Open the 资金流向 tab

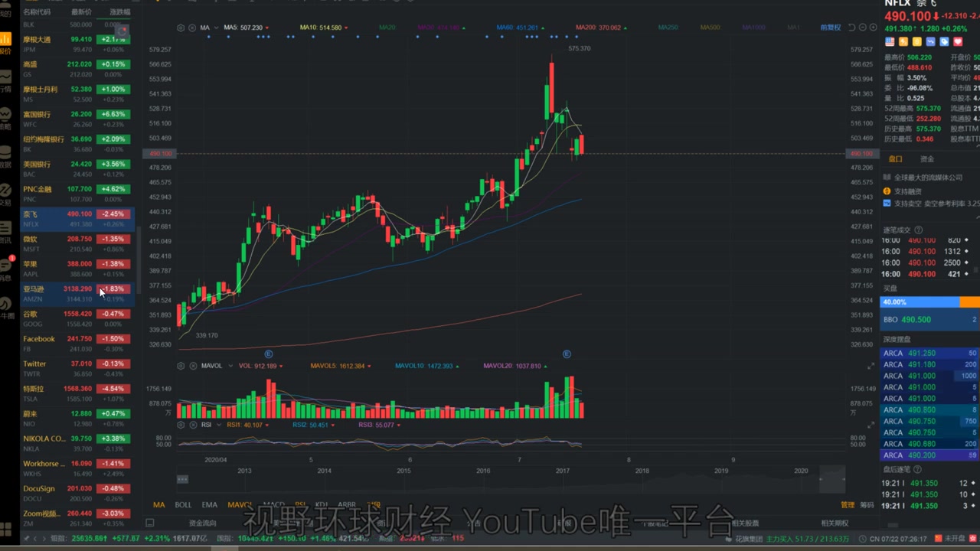203,523
